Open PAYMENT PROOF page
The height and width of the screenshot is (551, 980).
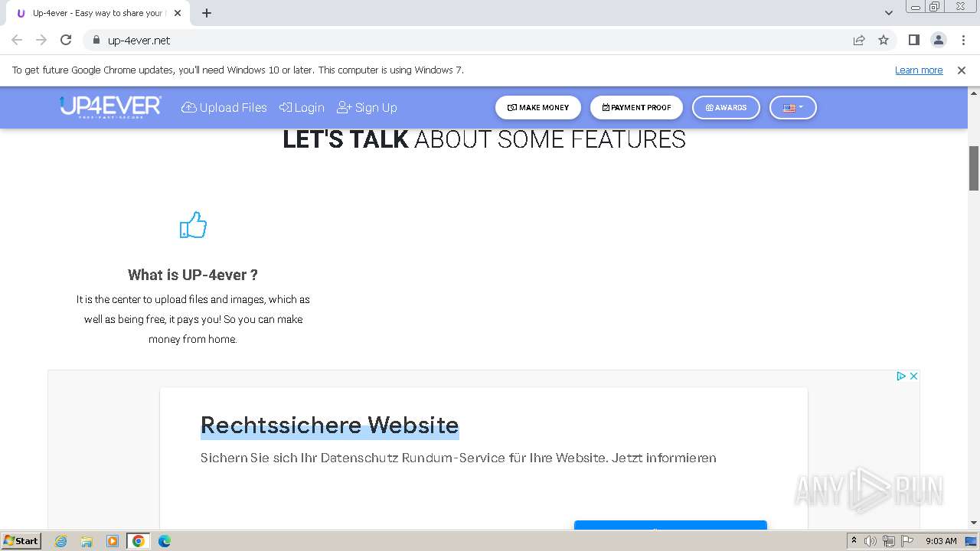point(636,108)
